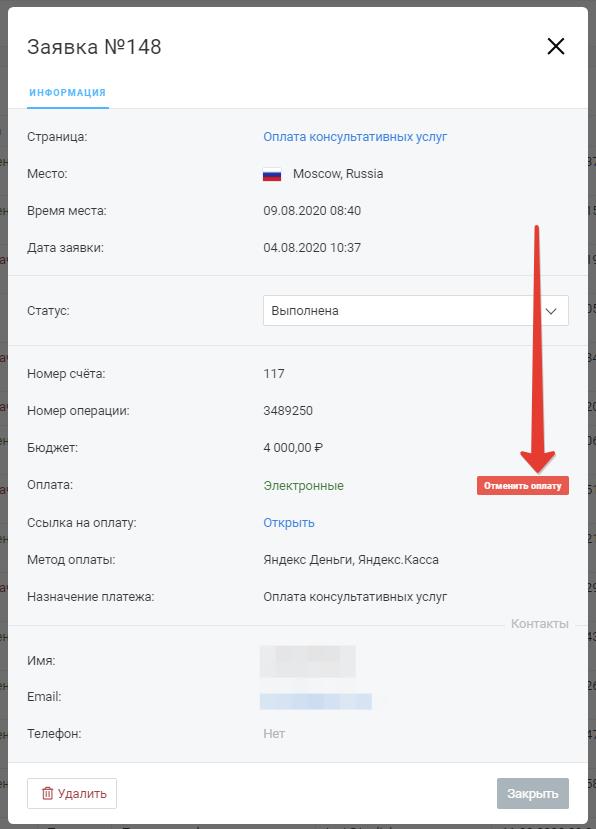Click the Russian flag icon
596x829 pixels.
[x=272, y=174]
